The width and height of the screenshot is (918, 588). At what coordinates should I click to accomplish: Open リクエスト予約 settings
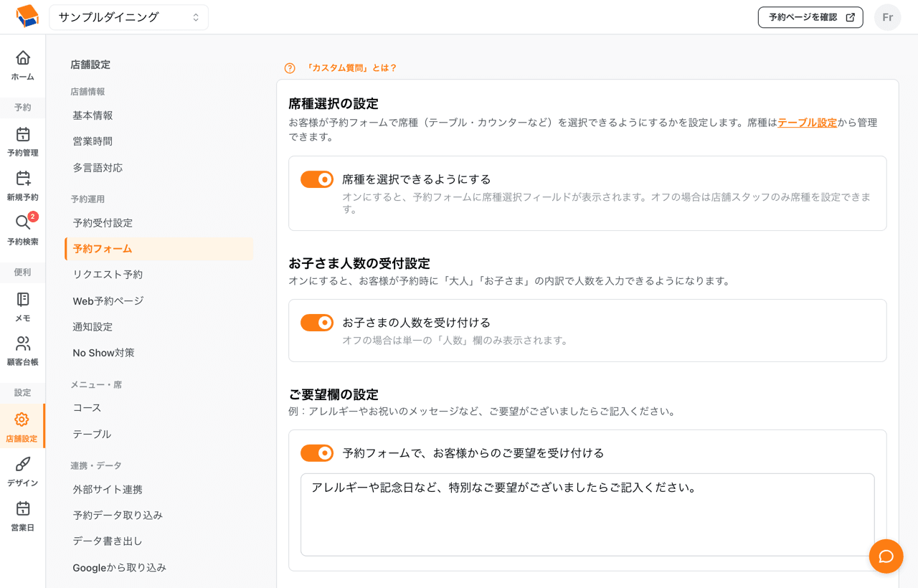[108, 275]
